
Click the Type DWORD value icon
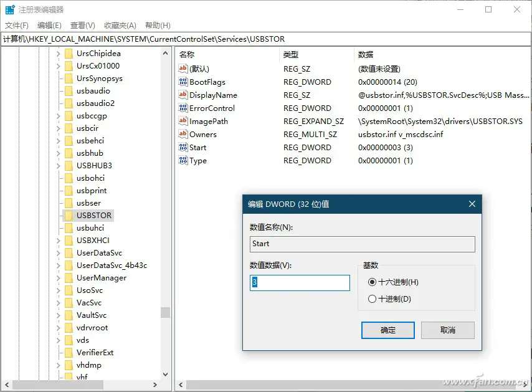pyautogui.click(x=183, y=160)
